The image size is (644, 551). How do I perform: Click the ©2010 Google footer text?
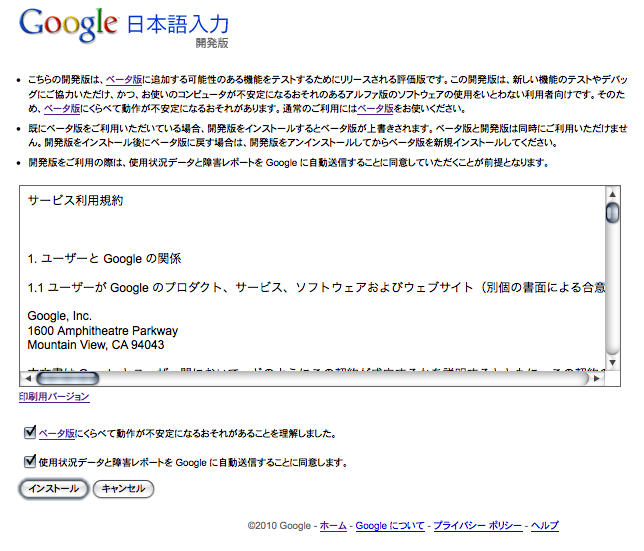(279, 526)
